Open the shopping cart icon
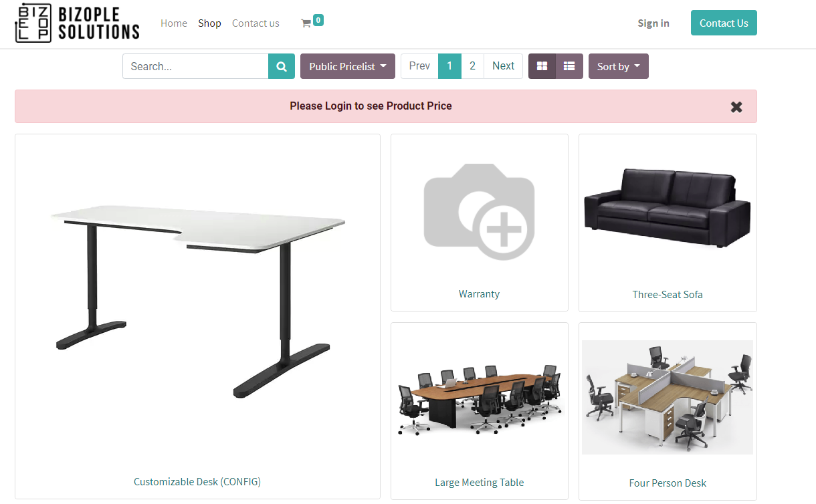816x504 pixels. [x=306, y=23]
